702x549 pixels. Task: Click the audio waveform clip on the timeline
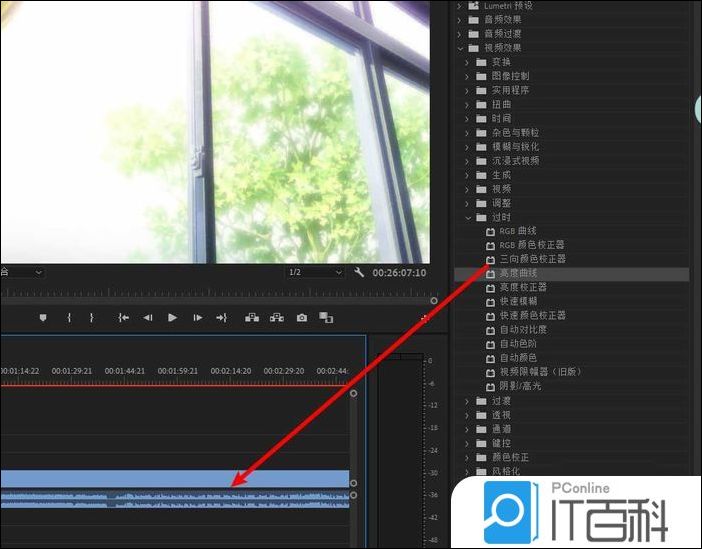point(175,500)
